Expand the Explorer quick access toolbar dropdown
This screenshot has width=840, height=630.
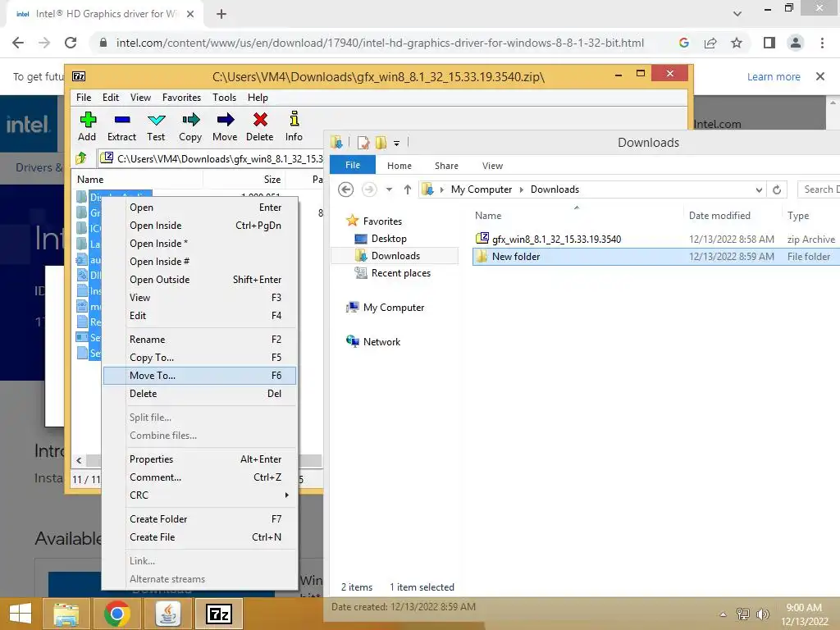coord(396,143)
